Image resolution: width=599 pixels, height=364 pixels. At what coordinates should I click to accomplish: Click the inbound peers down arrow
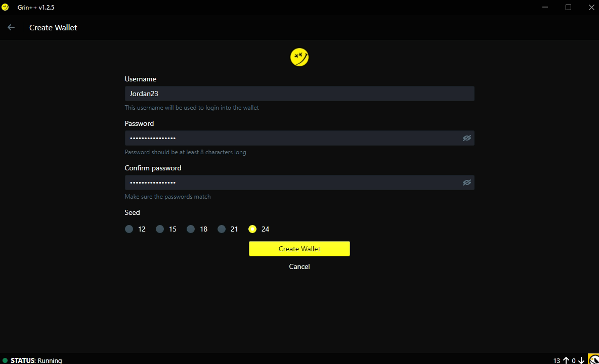581,360
